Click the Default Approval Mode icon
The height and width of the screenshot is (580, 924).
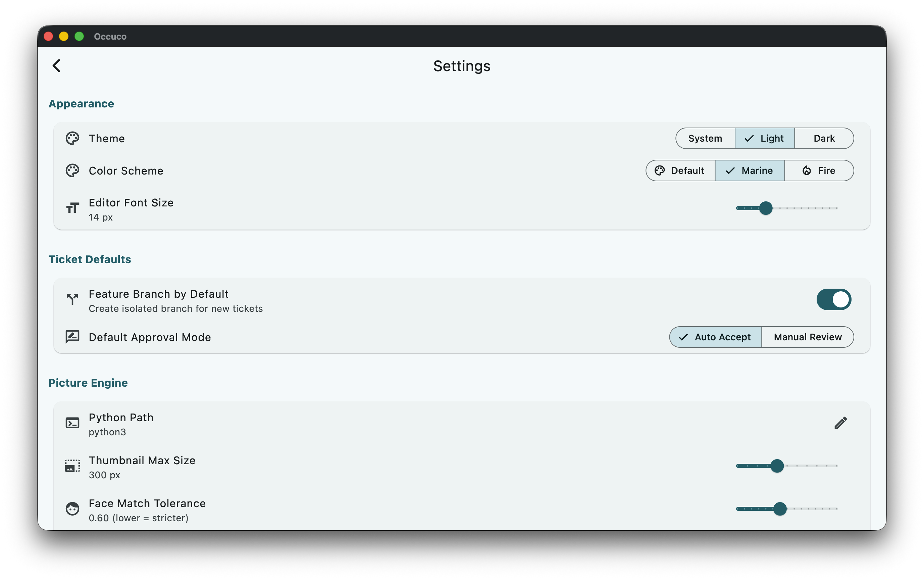tap(72, 337)
